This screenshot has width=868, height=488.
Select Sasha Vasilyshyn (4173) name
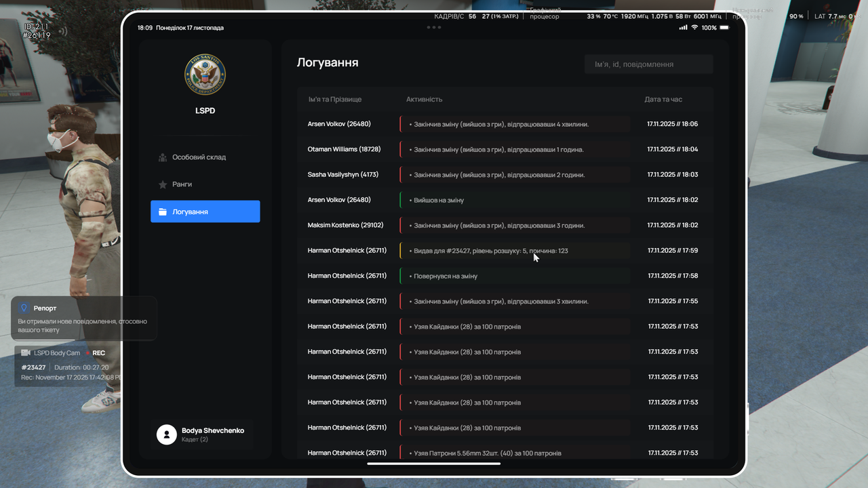[343, 175]
